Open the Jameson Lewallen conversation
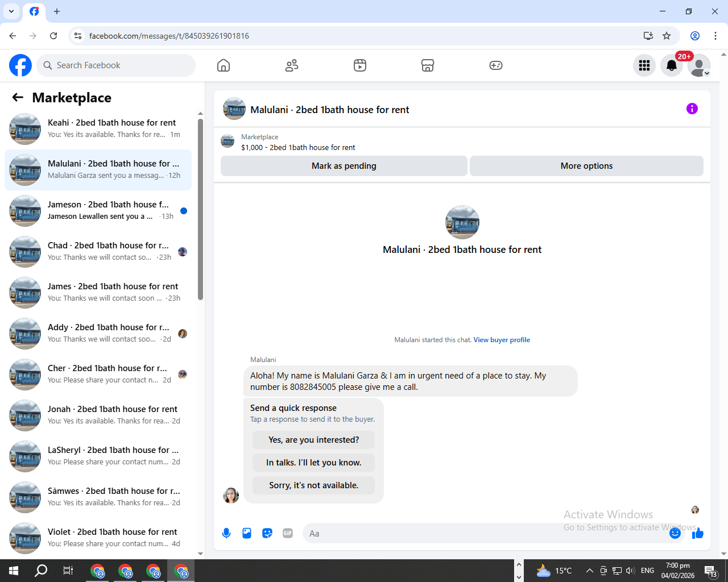This screenshot has height=582, width=728. click(98, 211)
